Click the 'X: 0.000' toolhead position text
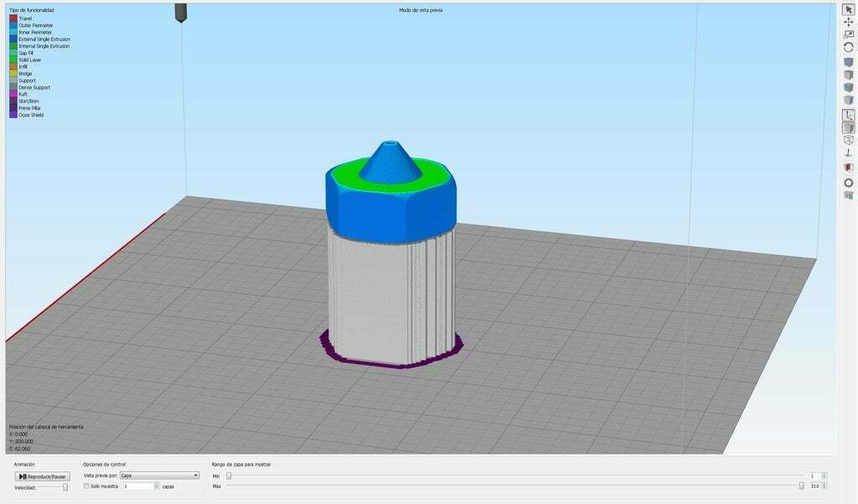This screenshot has height=504, width=858. [18, 434]
